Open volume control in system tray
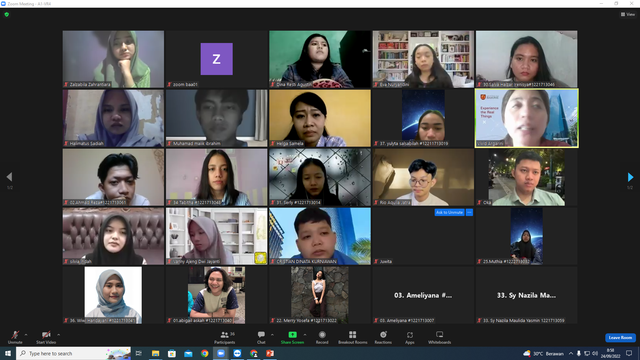640x360 pixels. pos(595,353)
